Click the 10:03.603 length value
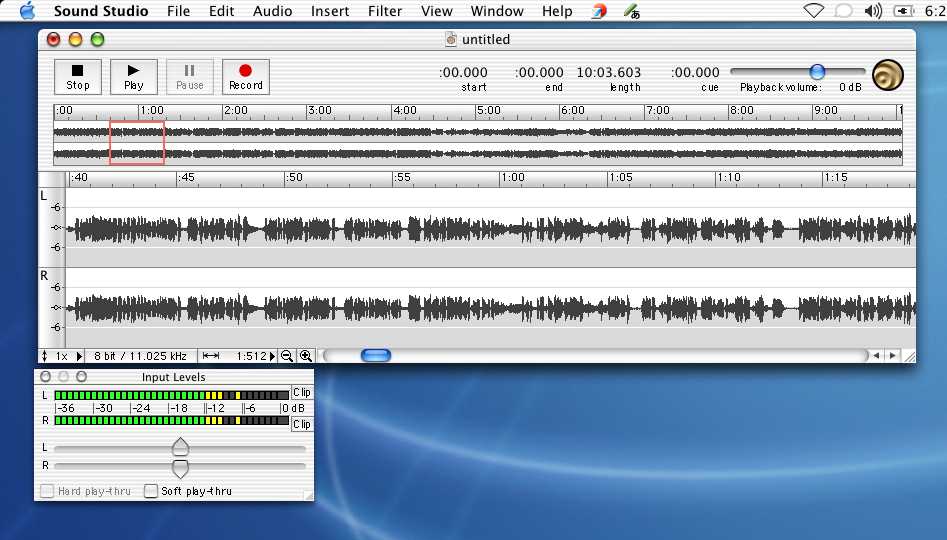The height and width of the screenshot is (540, 947). [609, 72]
